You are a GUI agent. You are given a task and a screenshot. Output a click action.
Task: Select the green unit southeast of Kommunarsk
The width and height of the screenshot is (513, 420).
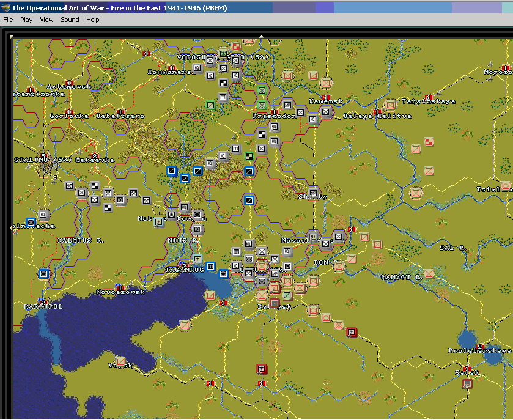[210, 105]
